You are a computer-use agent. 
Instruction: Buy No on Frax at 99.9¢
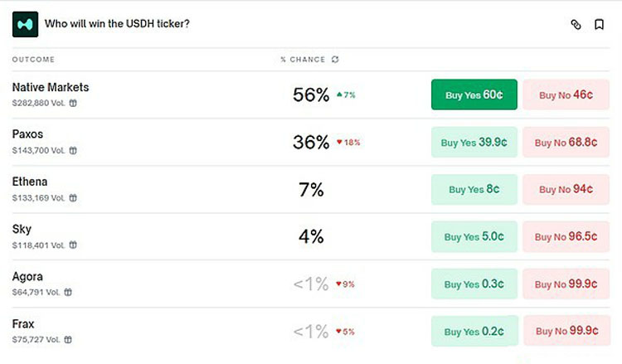566,331
